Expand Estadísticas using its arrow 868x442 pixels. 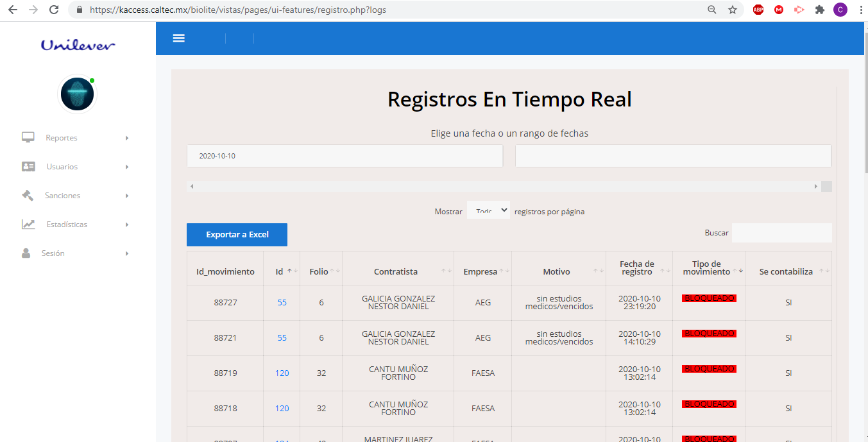click(x=127, y=225)
